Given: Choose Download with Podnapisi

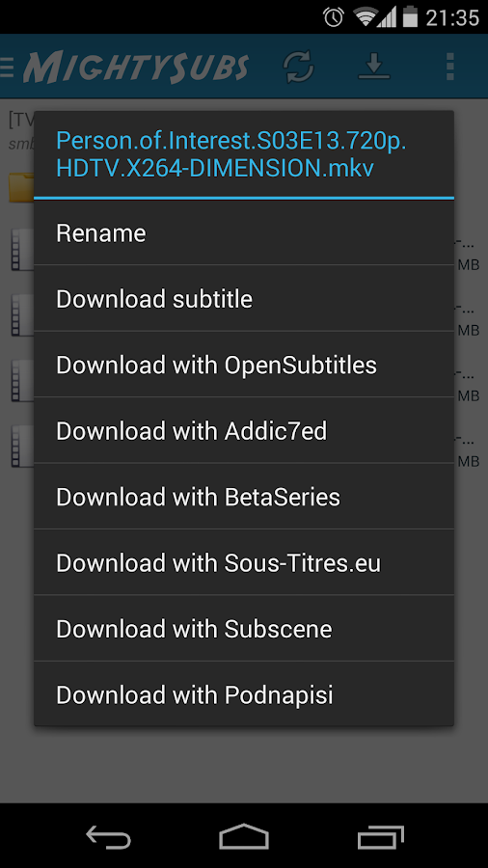Looking at the screenshot, I should pyautogui.click(x=244, y=694).
